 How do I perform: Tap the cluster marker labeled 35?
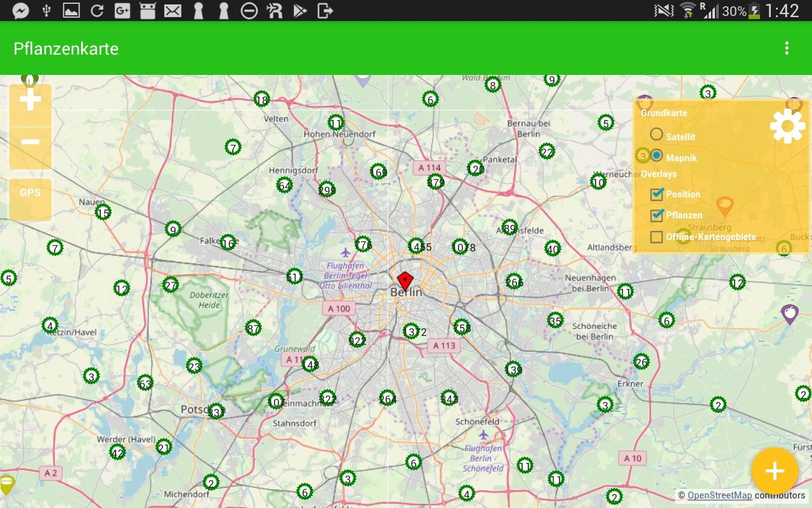(x=555, y=321)
